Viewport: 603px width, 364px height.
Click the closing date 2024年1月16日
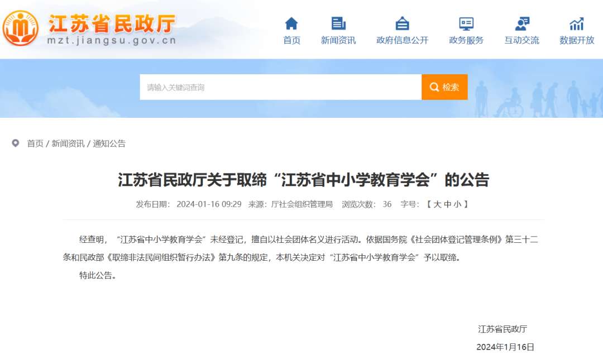click(505, 347)
